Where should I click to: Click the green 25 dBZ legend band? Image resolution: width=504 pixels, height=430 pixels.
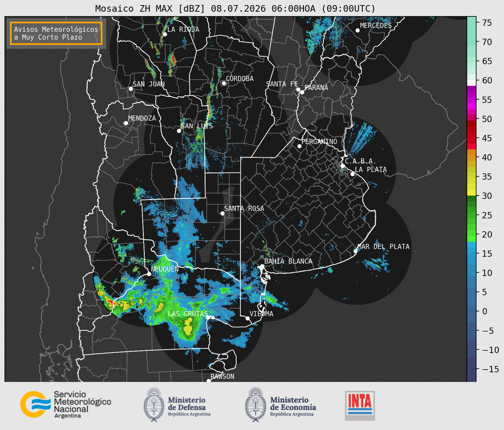[471, 215]
